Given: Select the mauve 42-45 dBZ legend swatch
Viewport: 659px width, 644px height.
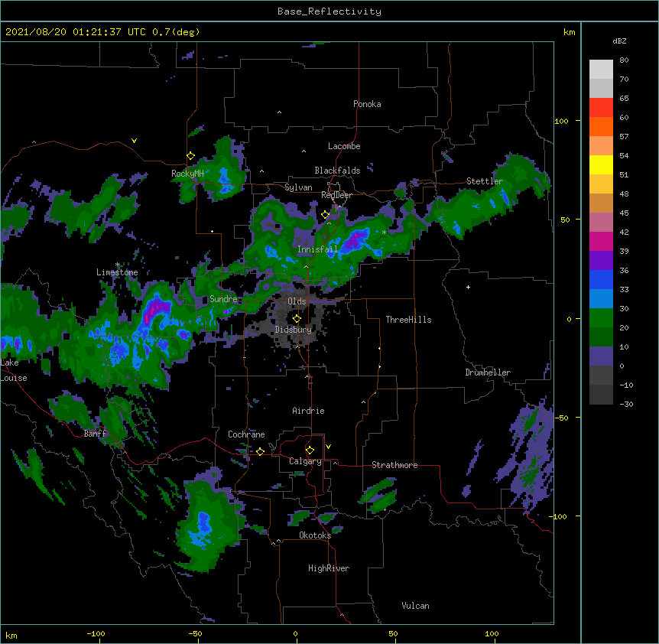Looking at the screenshot, I should click(x=601, y=222).
